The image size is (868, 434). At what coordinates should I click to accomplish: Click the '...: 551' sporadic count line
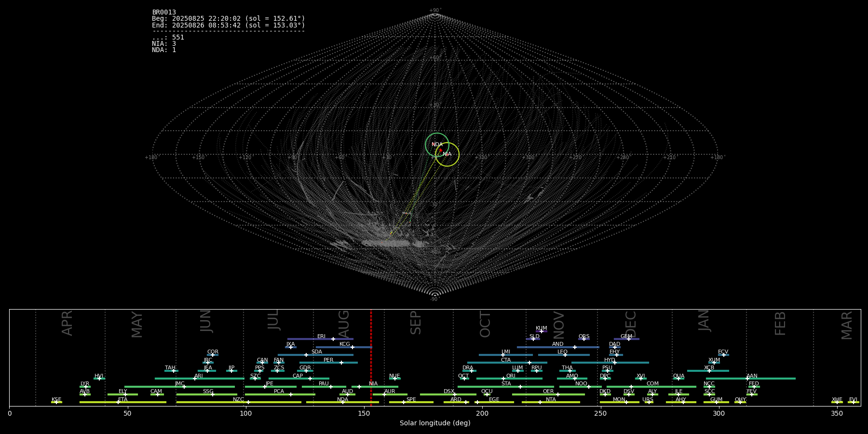168,38
